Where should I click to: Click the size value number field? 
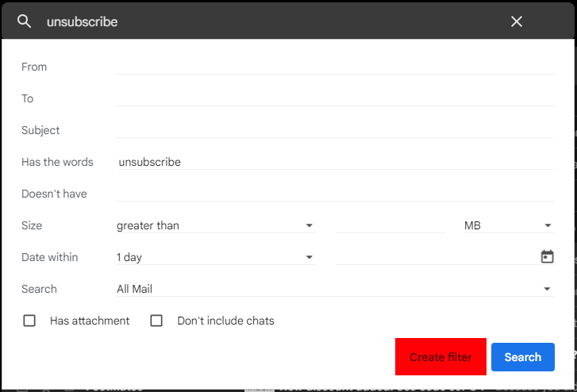click(390, 225)
